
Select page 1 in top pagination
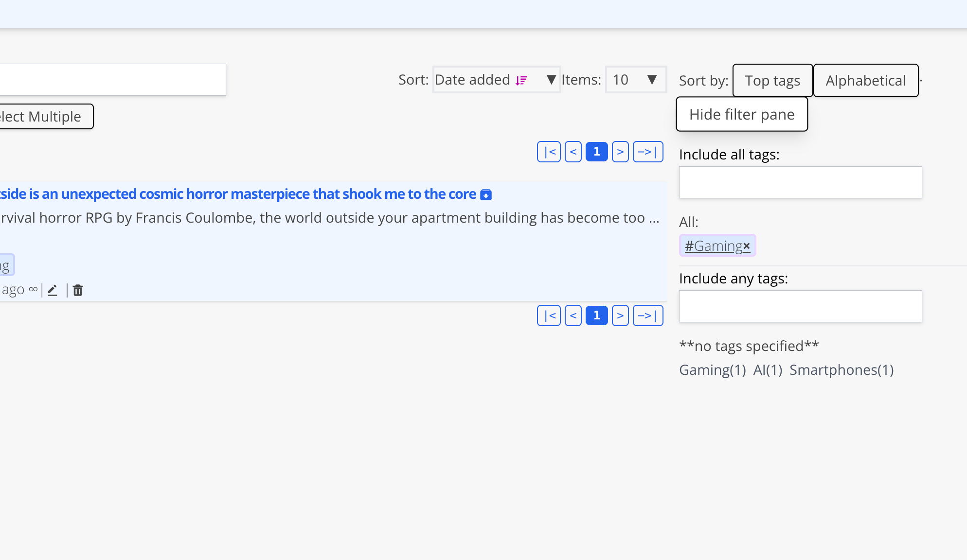pos(597,152)
